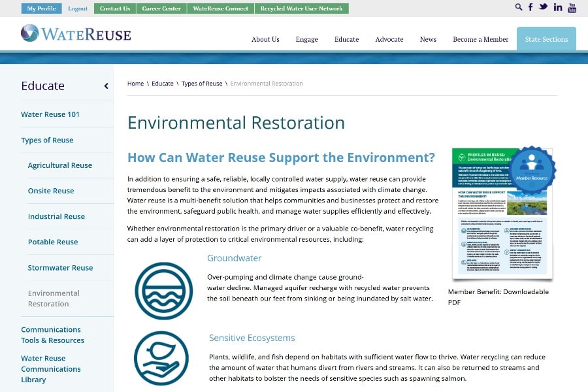The width and height of the screenshot is (588, 392).
Task: Open the Twitter bird icon
Action: (x=543, y=7)
